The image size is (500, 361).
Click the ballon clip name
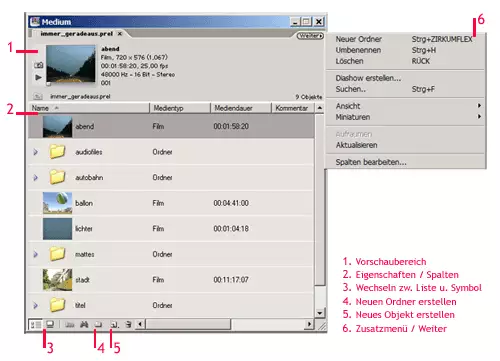tap(84, 203)
